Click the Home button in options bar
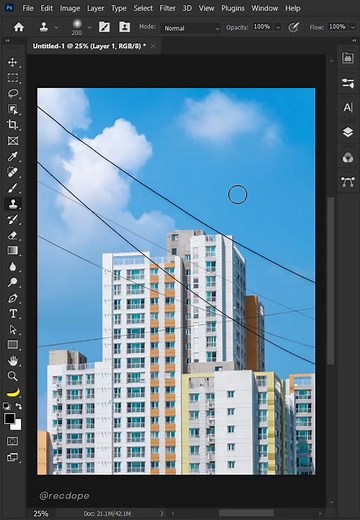 point(19,27)
